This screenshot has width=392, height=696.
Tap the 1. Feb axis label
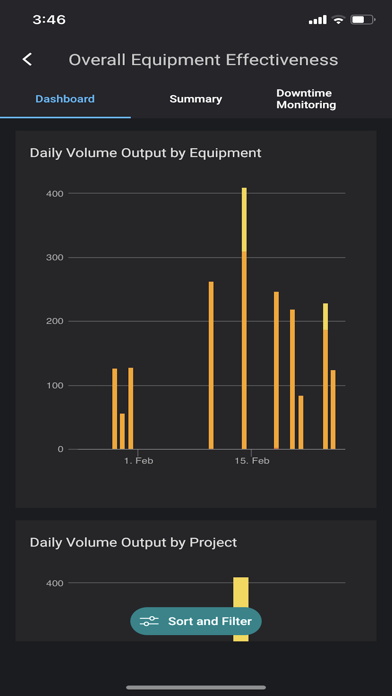pos(139,461)
